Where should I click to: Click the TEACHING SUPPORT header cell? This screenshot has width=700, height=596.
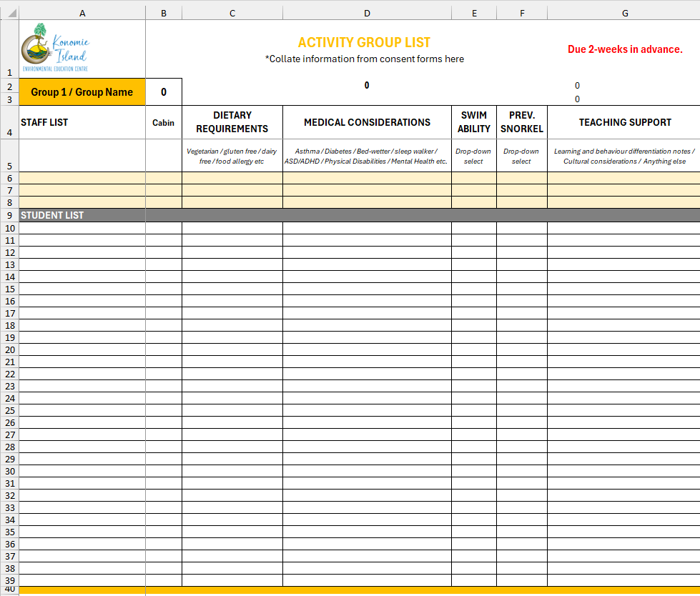tap(624, 122)
